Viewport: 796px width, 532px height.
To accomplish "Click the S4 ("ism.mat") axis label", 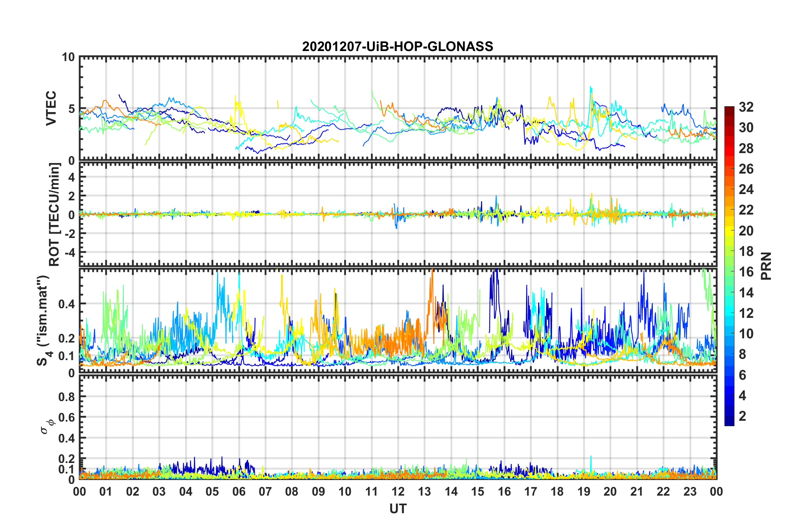I will pyautogui.click(x=44, y=320).
